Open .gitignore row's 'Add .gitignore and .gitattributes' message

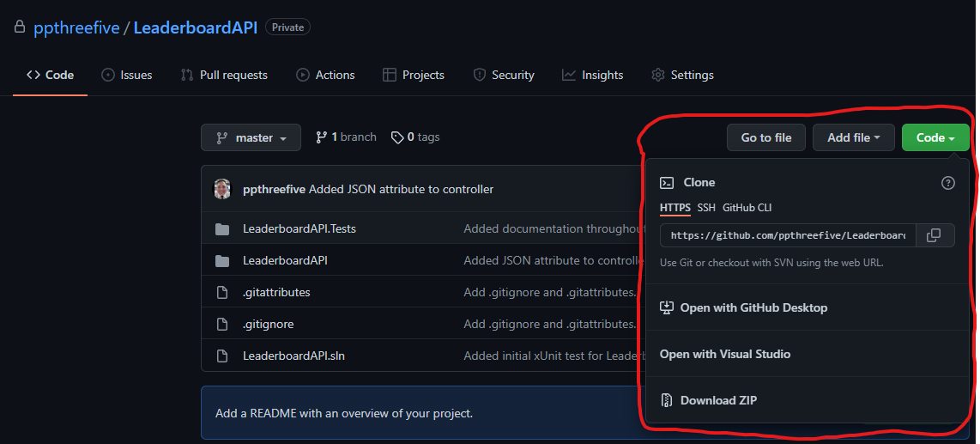(550, 325)
